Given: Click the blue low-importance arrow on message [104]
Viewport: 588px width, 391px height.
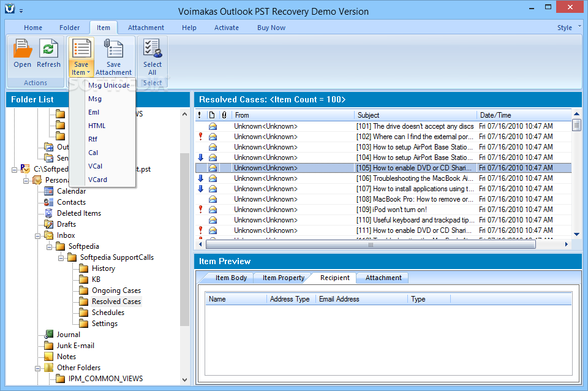Looking at the screenshot, I should [x=201, y=158].
